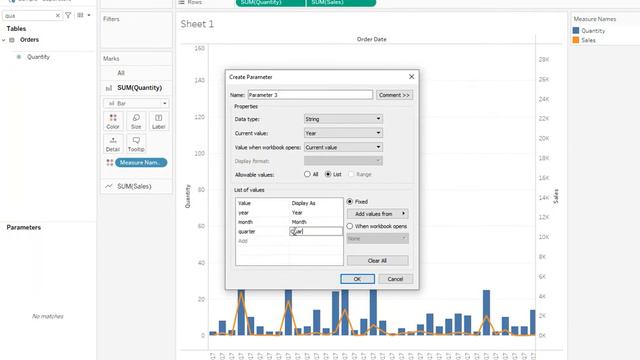The image size is (640, 360).
Task: Select the 'month' value cell
Action: coord(262,222)
